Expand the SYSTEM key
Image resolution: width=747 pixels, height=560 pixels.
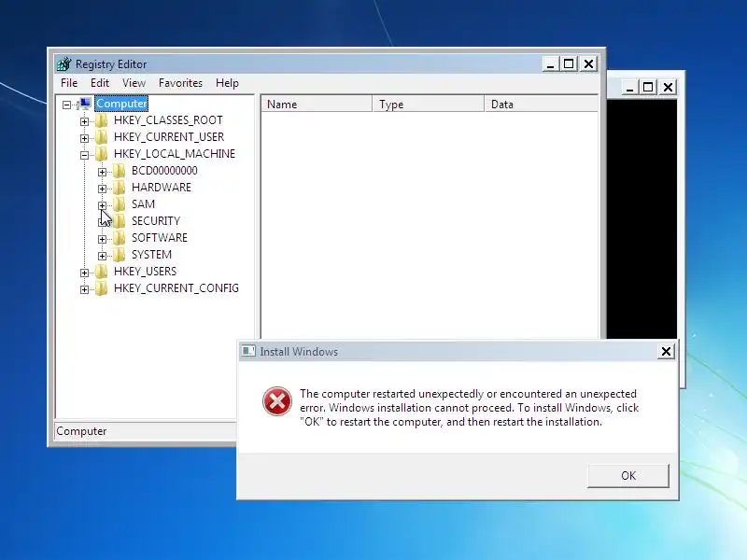[102, 256]
